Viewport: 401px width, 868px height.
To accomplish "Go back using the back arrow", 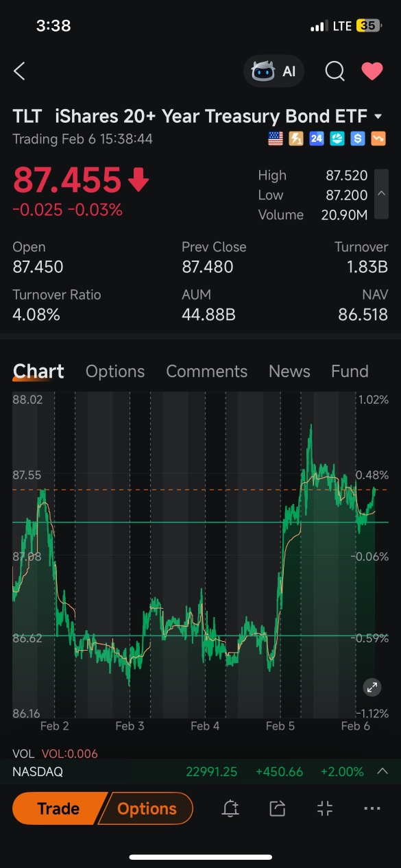I will tap(19, 71).
